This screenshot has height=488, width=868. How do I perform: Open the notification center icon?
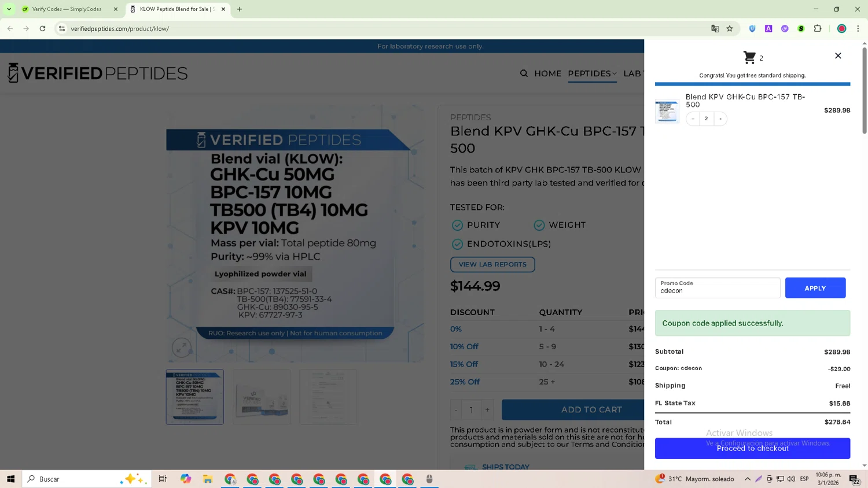coord(854,479)
